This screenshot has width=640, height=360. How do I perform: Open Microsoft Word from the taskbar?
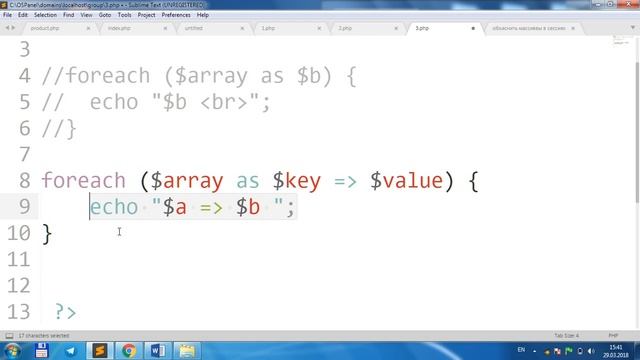tap(158, 351)
